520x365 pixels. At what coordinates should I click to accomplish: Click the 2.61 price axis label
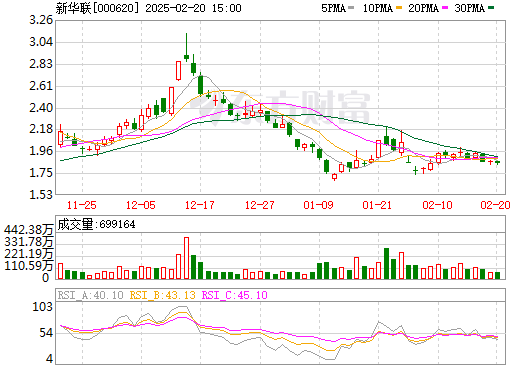point(41,86)
